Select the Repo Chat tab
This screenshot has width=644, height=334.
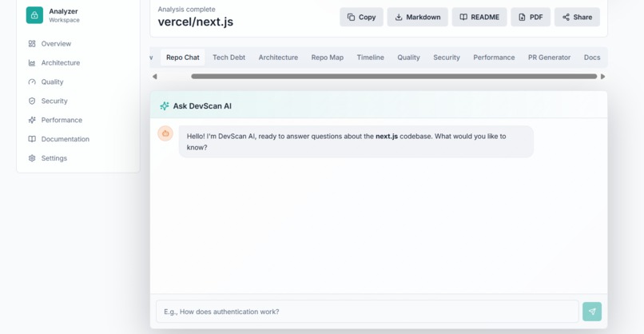183,58
